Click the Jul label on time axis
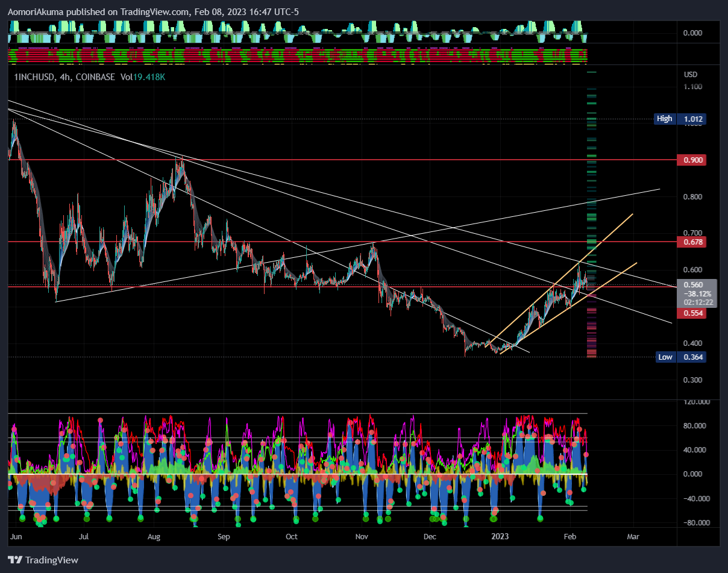This screenshot has height=573, width=728. pos(84,536)
